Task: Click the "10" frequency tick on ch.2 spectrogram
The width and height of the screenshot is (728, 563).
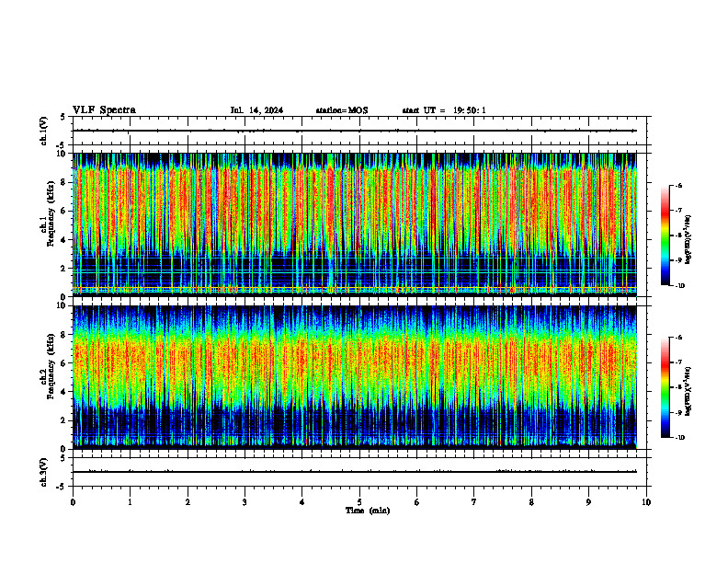Action: 62,305
